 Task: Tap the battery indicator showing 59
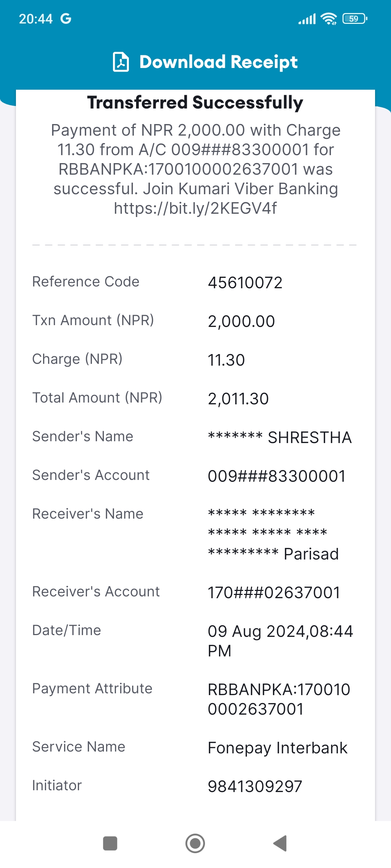coord(355,18)
